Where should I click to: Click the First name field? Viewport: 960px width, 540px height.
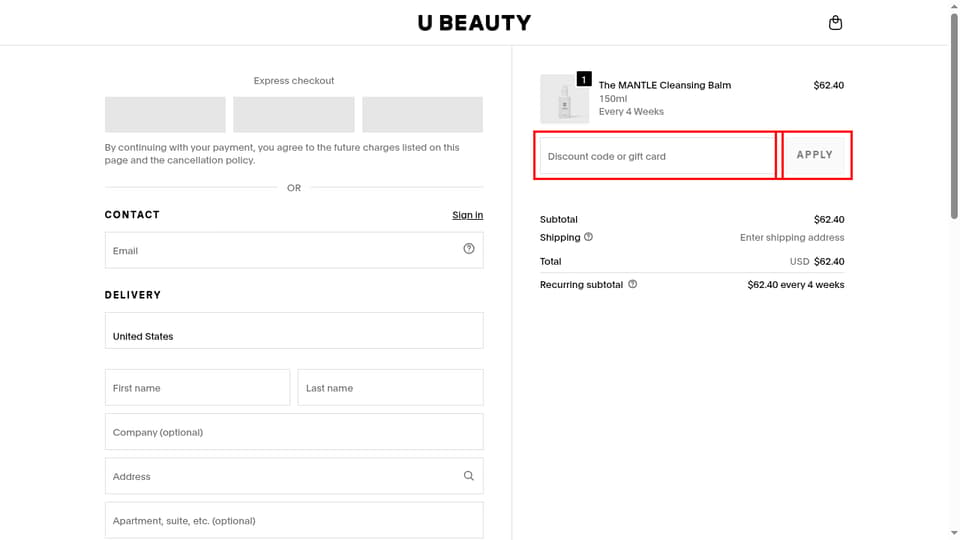pyautogui.click(x=197, y=387)
